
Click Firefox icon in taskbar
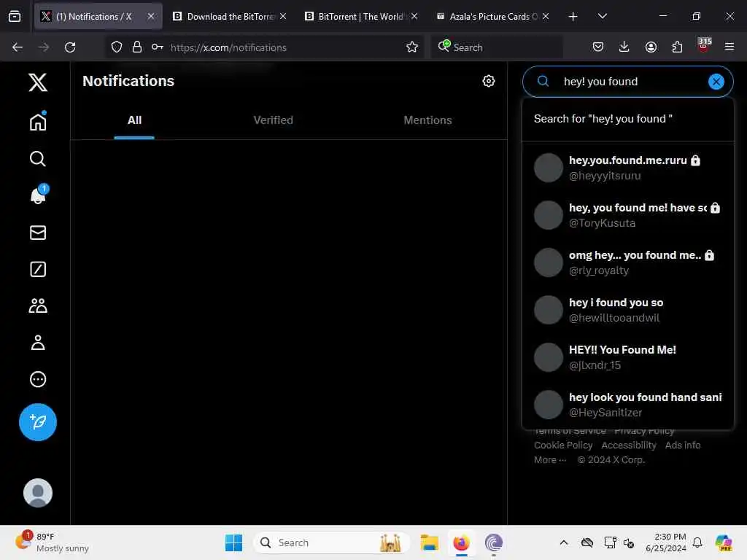(x=461, y=542)
